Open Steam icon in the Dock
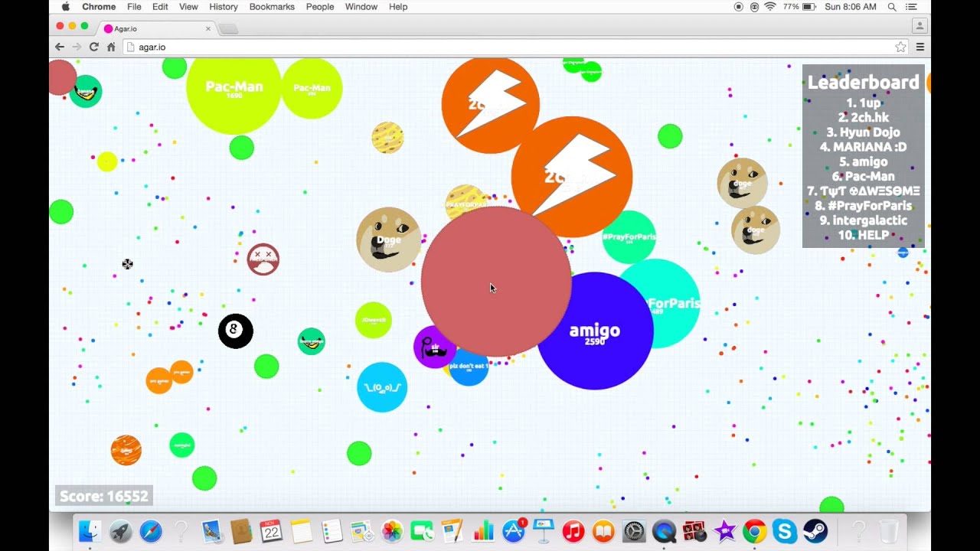The width and height of the screenshot is (980, 551). click(815, 531)
